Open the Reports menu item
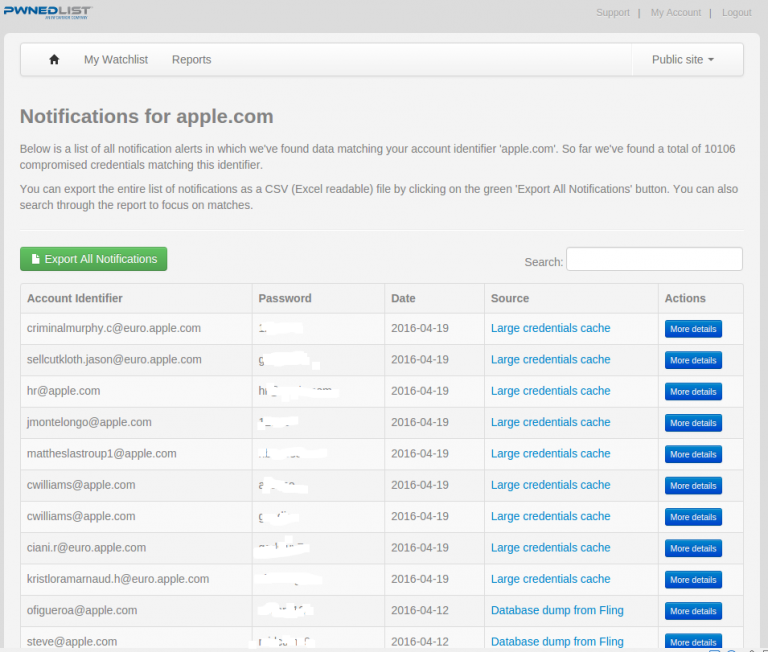 point(191,60)
